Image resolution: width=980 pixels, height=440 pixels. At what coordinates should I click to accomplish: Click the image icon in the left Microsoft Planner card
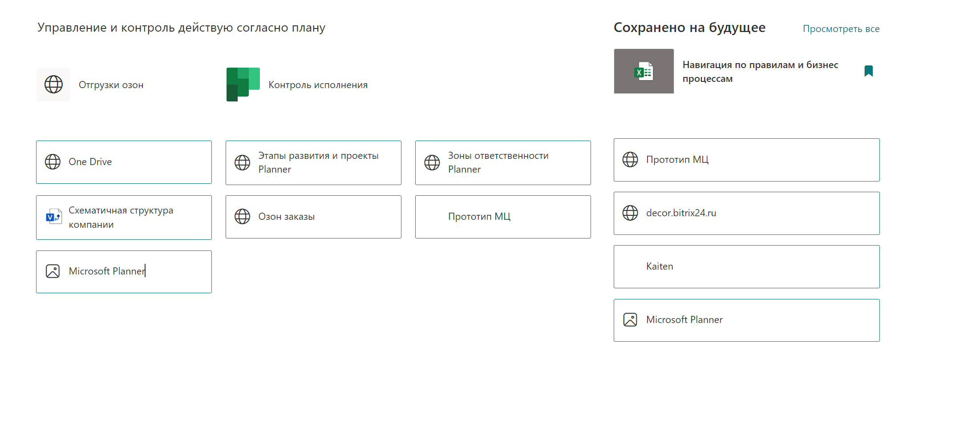[53, 271]
